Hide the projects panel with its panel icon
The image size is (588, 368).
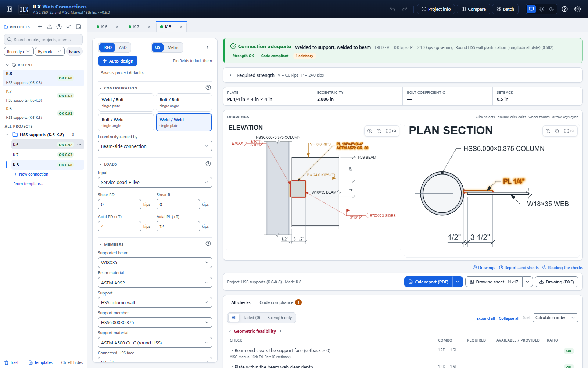pyautogui.click(x=78, y=27)
